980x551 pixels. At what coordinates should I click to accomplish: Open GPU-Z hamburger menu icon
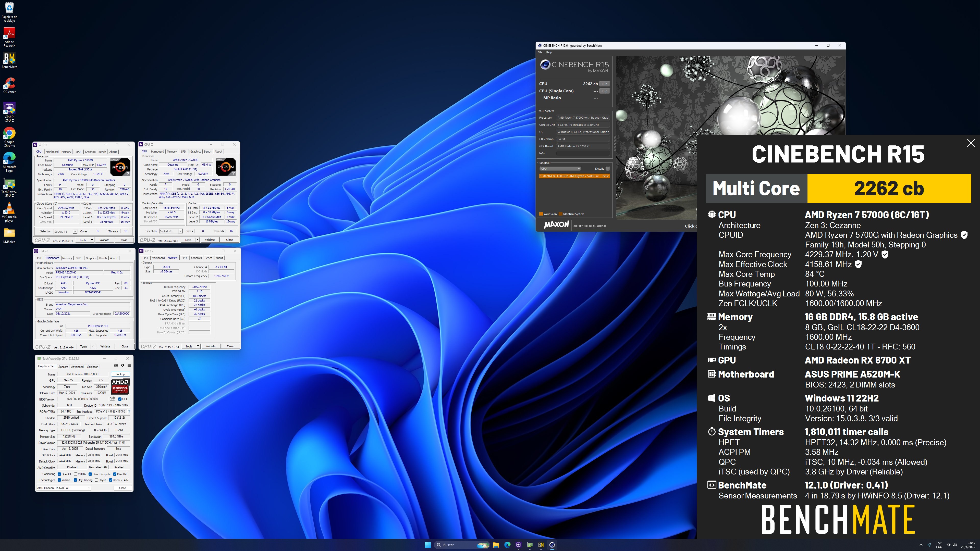pos(129,366)
